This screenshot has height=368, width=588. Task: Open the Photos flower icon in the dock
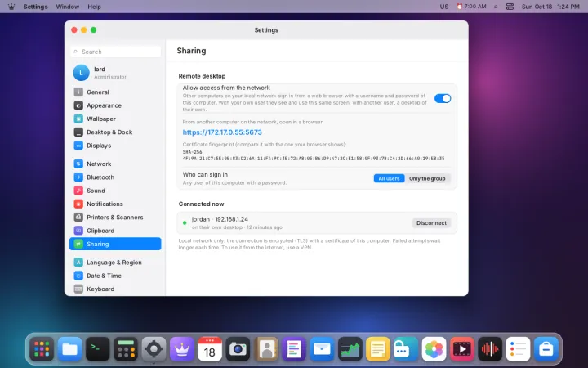434,349
